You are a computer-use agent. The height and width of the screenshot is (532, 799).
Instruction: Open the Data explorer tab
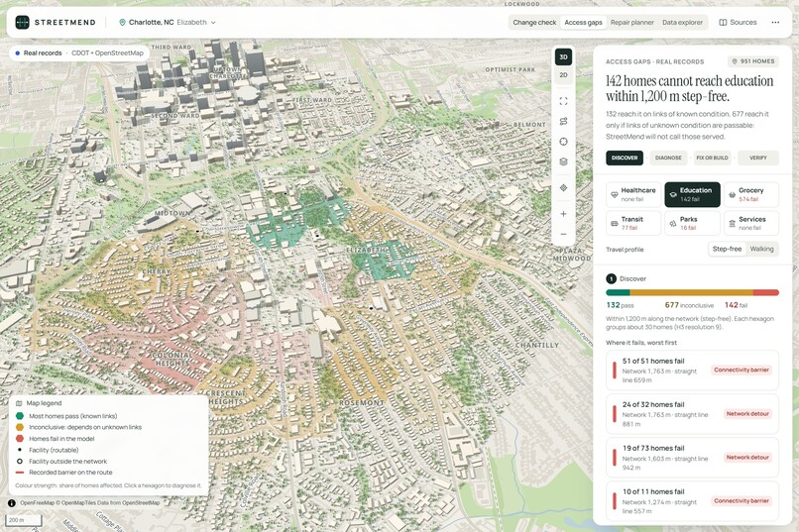pos(682,23)
